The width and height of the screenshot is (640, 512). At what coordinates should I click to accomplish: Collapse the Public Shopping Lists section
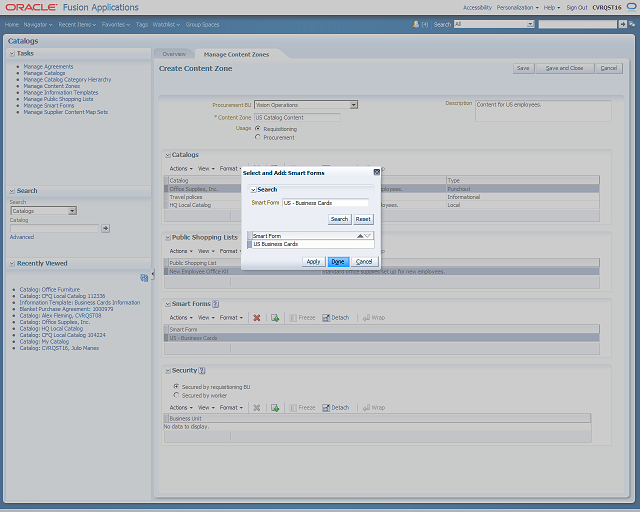tap(168, 237)
